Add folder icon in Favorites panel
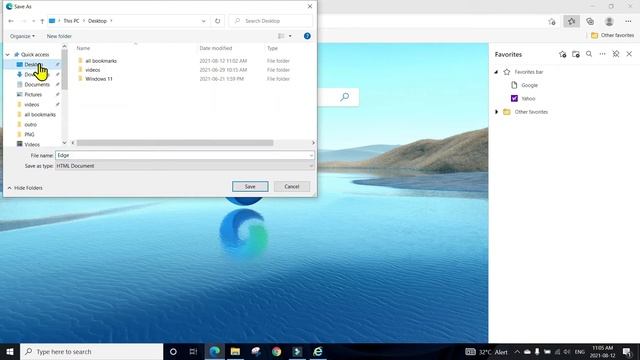 [576, 54]
